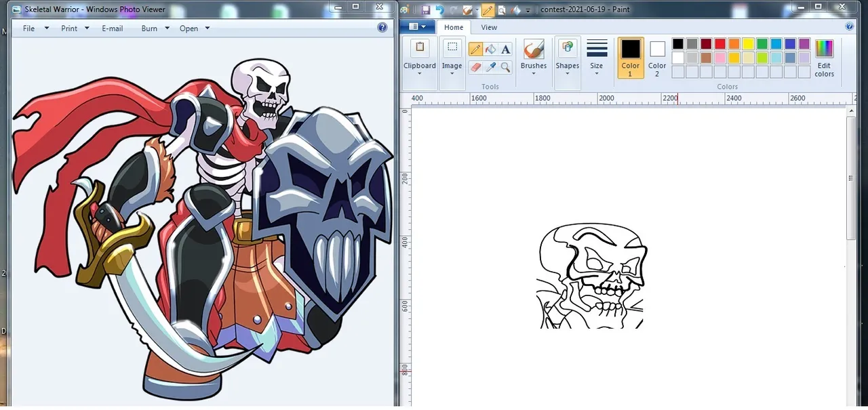Click Save in Paint quick access toolbar
This screenshot has height=410, width=868.
point(426,10)
